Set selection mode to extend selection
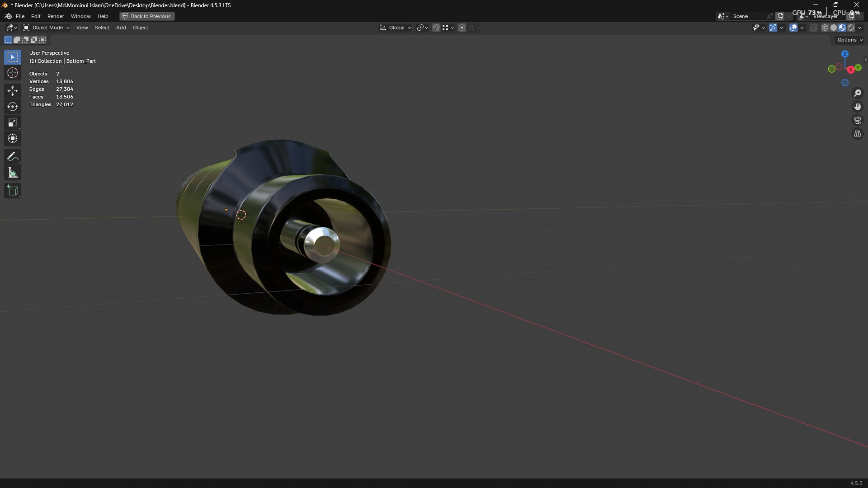The width and height of the screenshot is (868, 488). [x=17, y=40]
